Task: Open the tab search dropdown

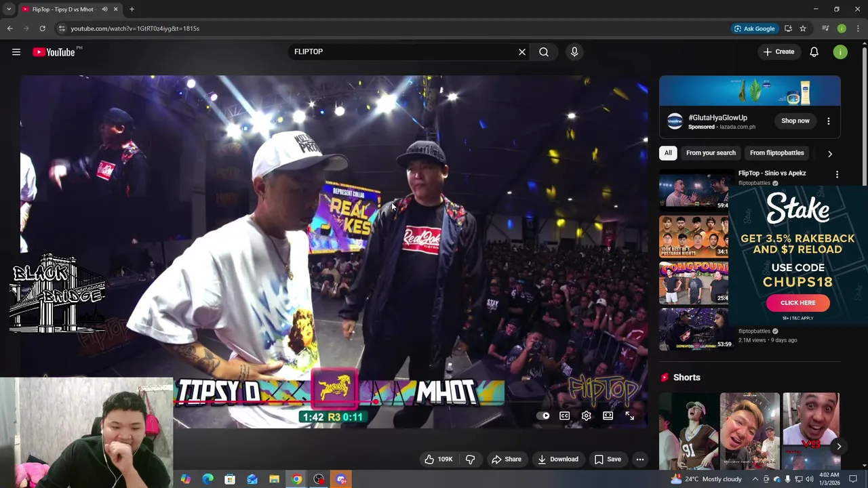Action: tap(9, 9)
